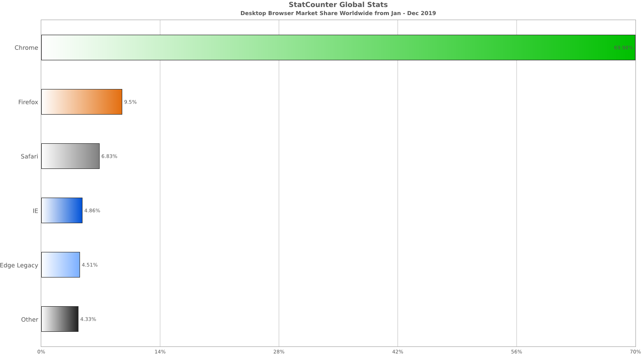Click the IE axis label
The height and width of the screenshot is (362, 644).
pyautogui.click(x=35, y=211)
